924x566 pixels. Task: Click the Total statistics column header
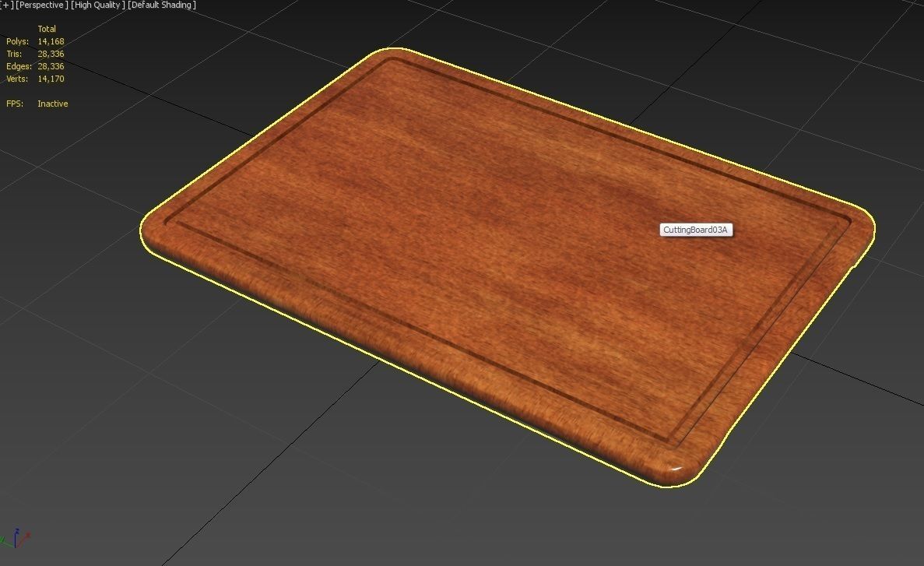click(x=47, y=29)
